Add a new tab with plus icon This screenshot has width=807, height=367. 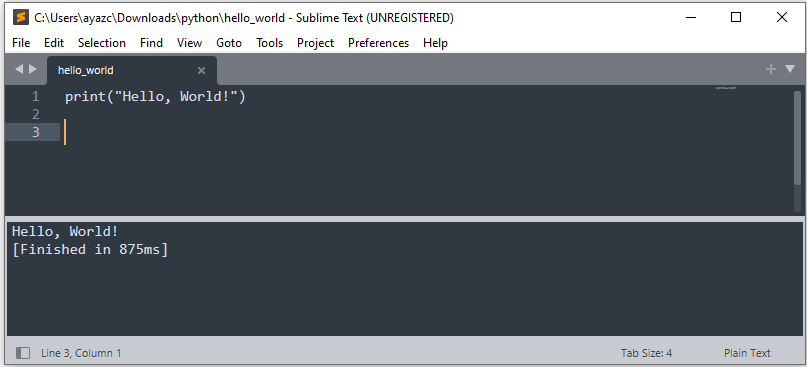pos(770,69)
